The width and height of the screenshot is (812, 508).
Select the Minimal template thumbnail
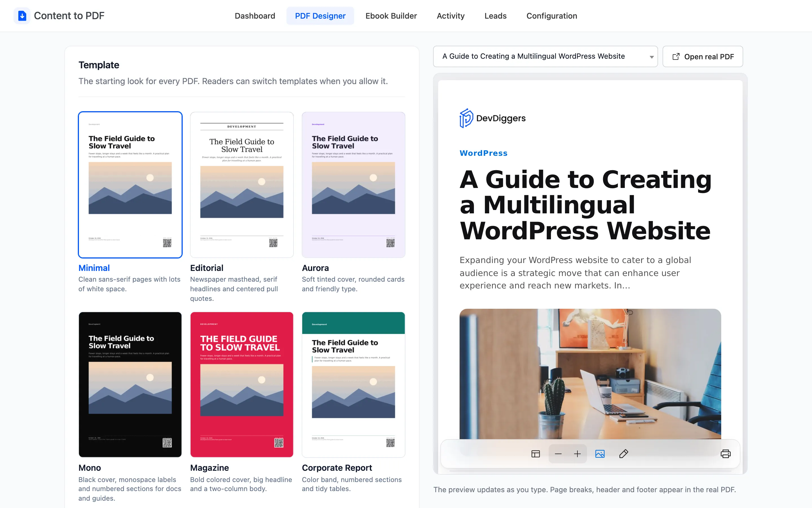130,185
